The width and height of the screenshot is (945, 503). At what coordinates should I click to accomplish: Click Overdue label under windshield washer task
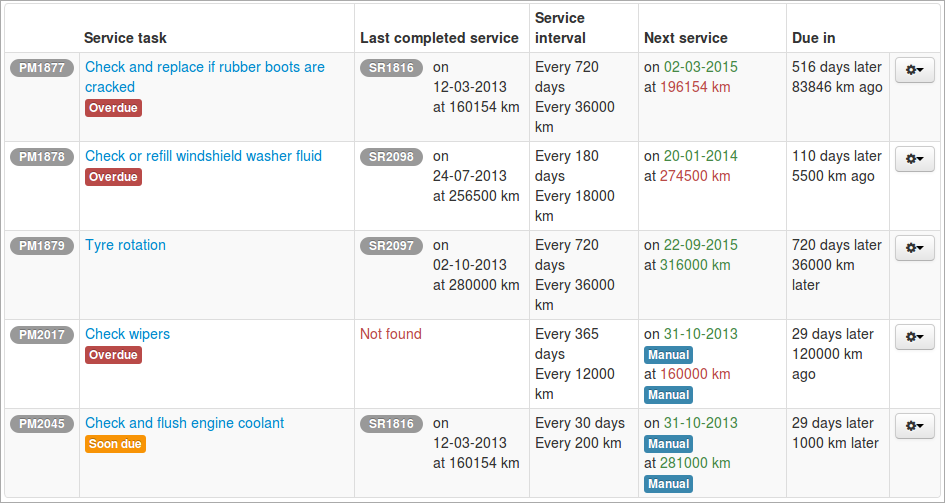click(x=113, y=177)
